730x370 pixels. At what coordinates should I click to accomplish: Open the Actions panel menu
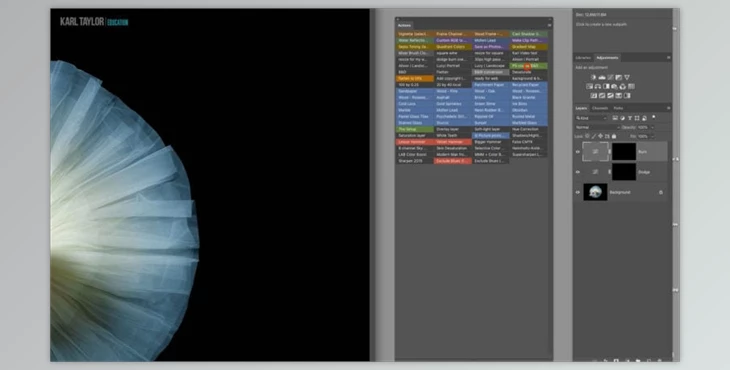click(549, 25)
